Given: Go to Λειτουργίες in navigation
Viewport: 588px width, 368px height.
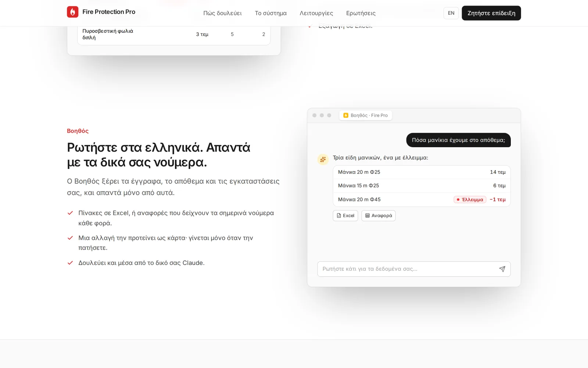Looking at the screenshot, I should 316,13.
